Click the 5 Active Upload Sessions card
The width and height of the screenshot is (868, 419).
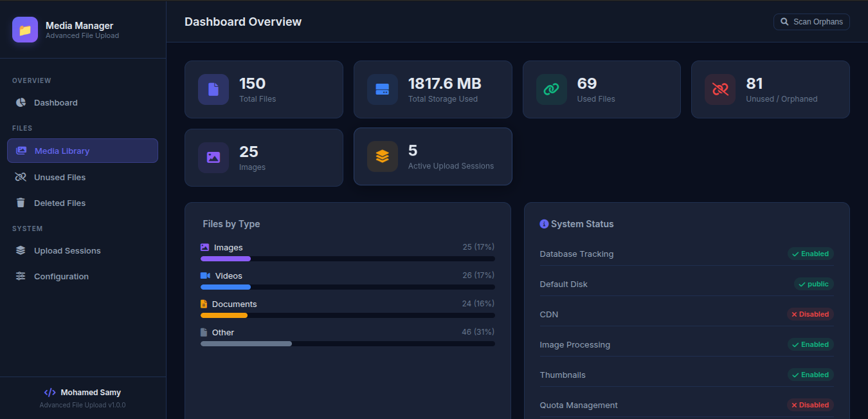433,156
